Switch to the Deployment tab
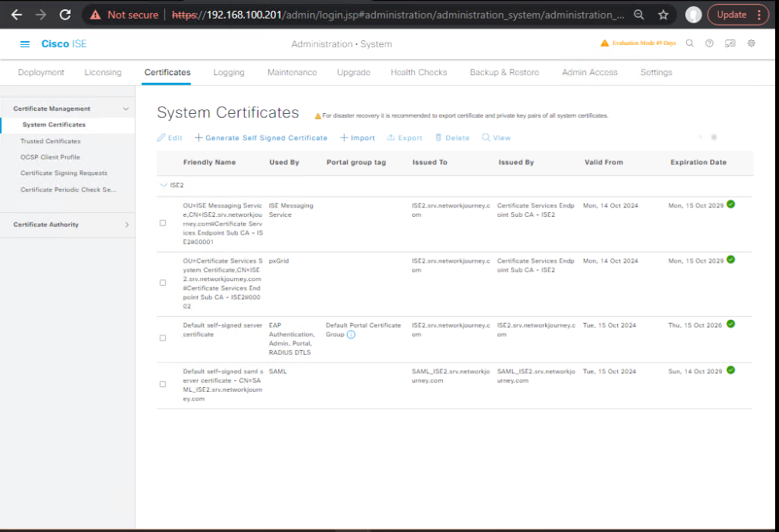The image size is (779, 532). (41, 73)
